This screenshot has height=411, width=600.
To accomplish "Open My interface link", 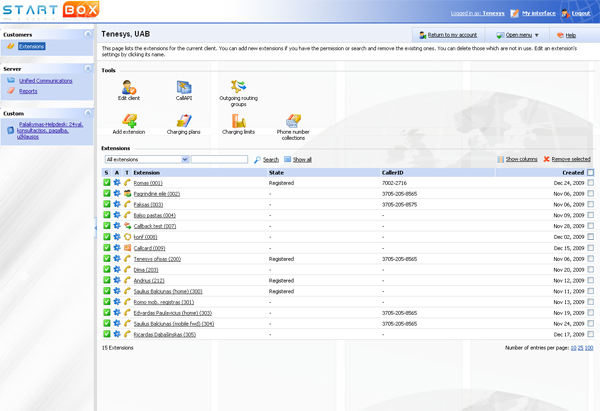I will tap(539, 13).
